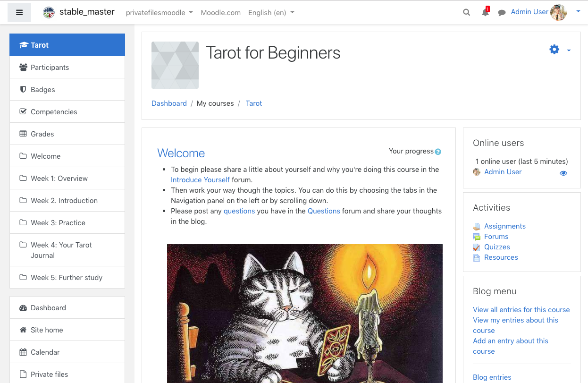Open the Blog entries link
This screenshot has width=588, height=383.
(492, 377)
